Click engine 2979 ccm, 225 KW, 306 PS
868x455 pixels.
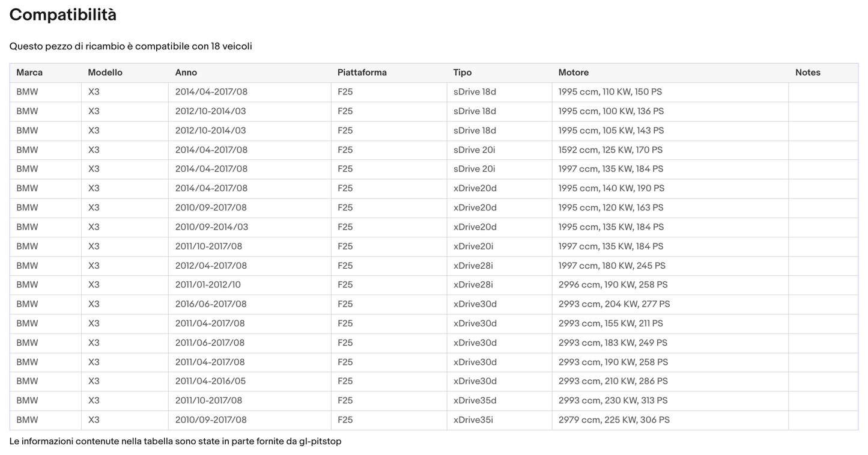(614, 420)
